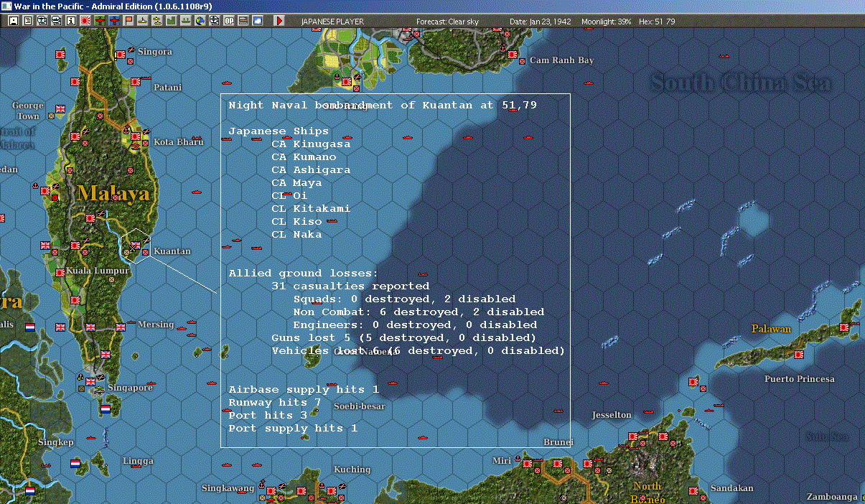This screenshot has height=504, width=865.
Task: Select the Japanese flag at Jesselton
Action: click(632, 436)
